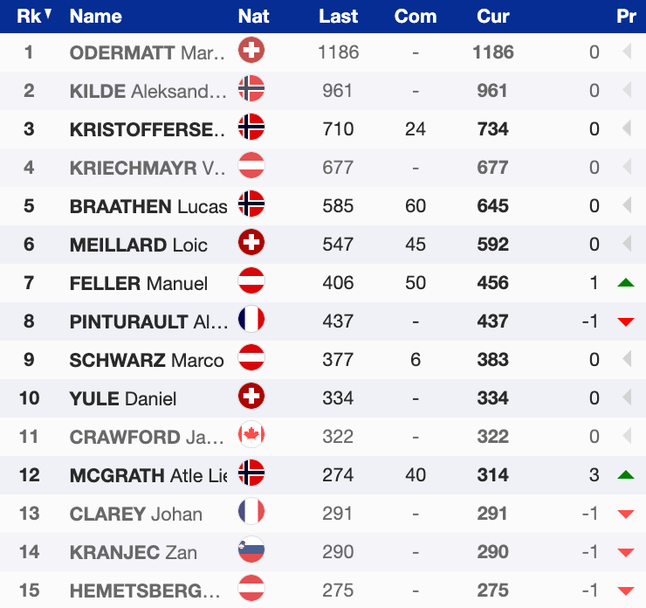The height and width of the screenshot is (608, 646).
Task: Click the red down arrow in Pinturault's row
Action: (626, 322)
